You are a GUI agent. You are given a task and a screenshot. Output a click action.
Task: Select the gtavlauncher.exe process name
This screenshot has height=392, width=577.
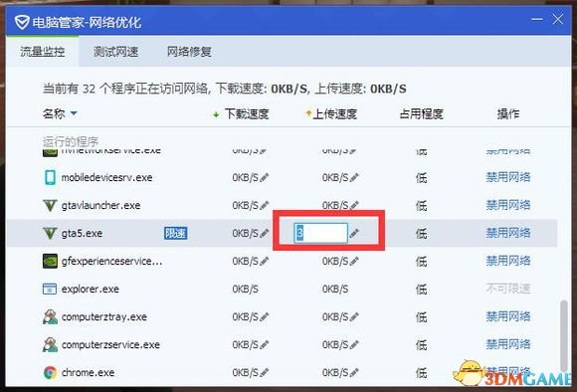click(100, 205)
